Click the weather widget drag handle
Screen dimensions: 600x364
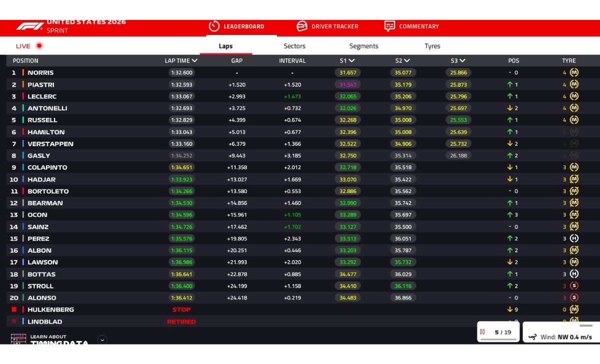tap(585, 326)
